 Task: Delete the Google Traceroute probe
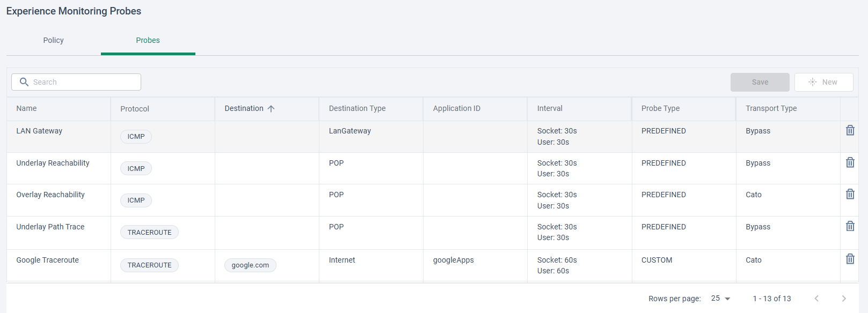click(850, 259)
